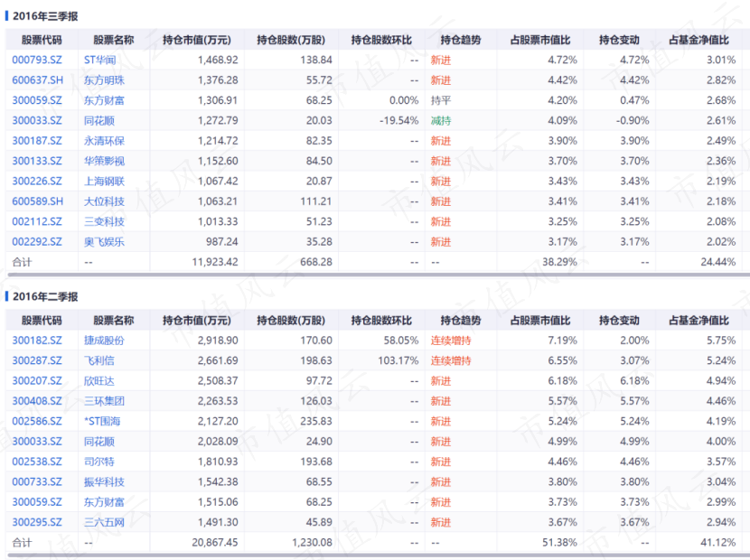The image size is (750, 560).
Task: Click stock code 600589.SH
Action: 37,201
